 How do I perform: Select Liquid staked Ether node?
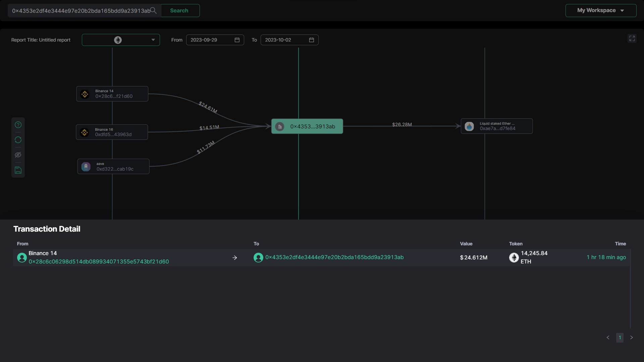497,126
